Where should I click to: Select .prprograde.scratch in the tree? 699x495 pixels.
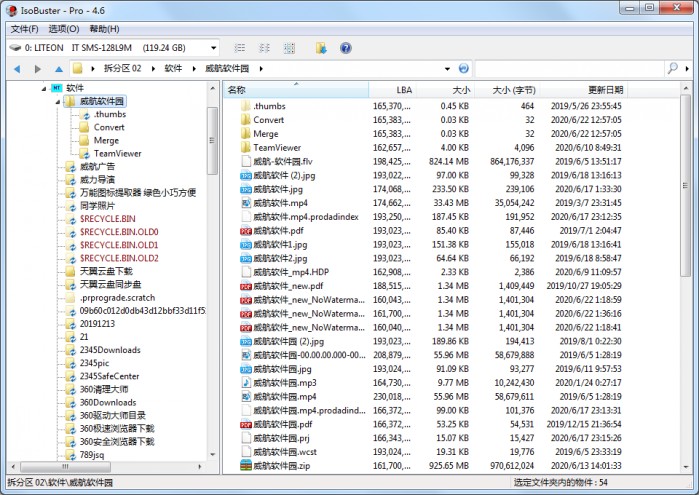coord(117,297)
